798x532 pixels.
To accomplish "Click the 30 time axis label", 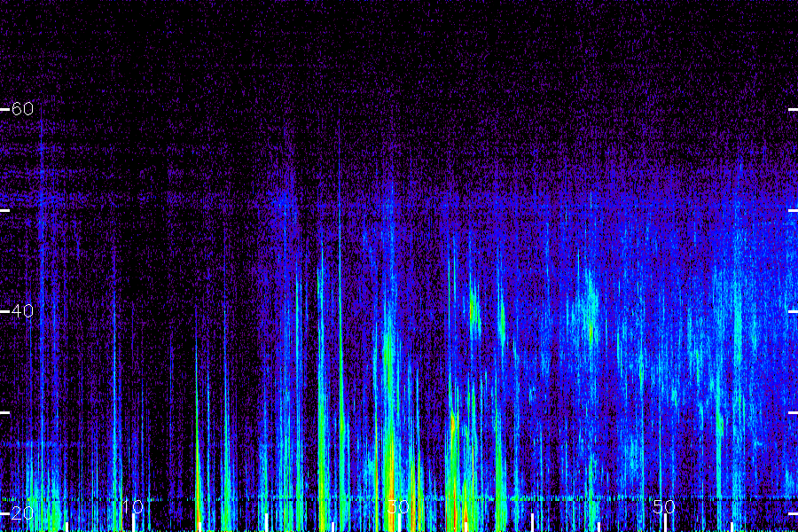I will pyautogui.click(x=398, y=506).
